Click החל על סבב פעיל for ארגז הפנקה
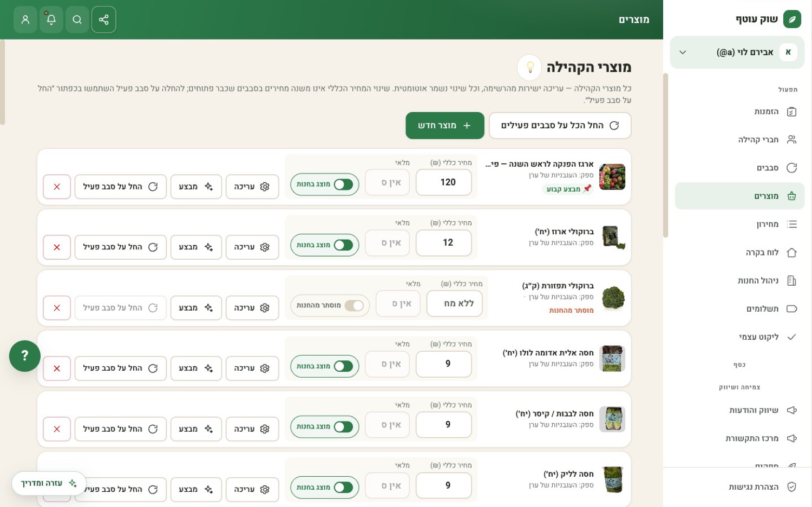 (121, 187)
